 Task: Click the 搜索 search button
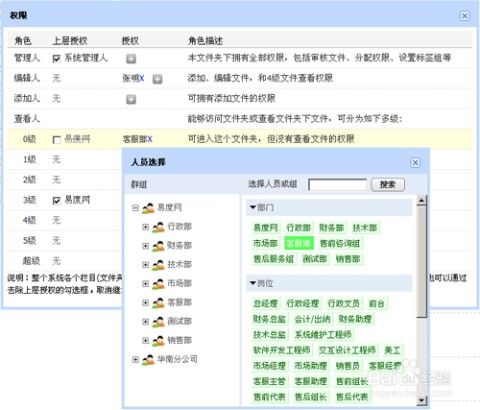(x=388, y=185)
